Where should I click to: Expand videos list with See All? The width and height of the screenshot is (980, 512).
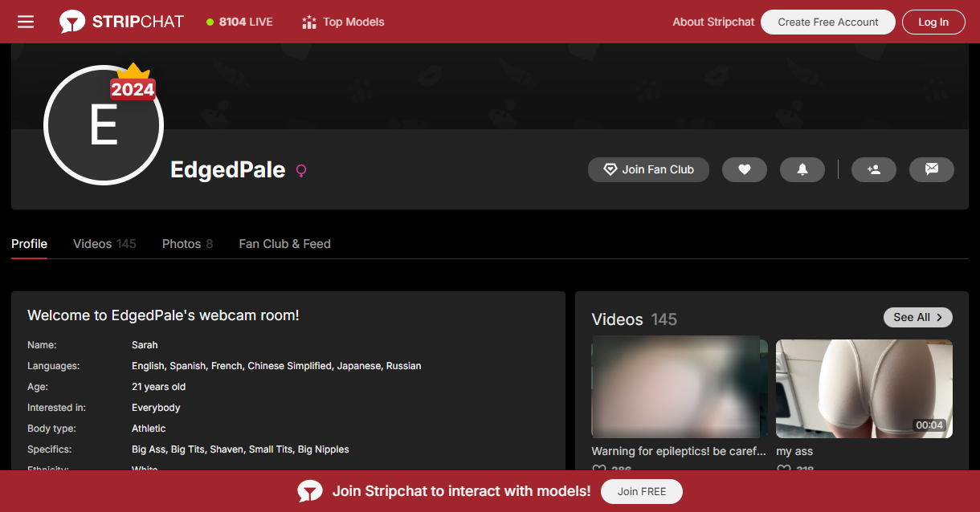(x=917, y=317)
